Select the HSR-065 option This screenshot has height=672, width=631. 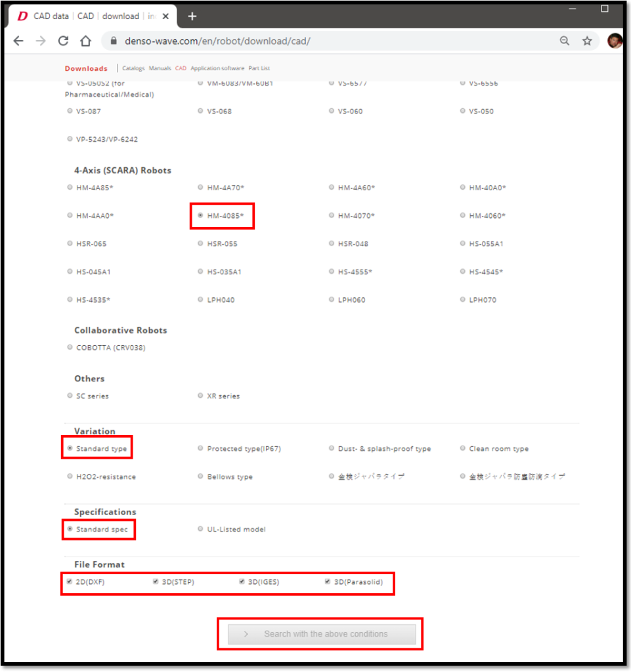(x=70, y=243)
